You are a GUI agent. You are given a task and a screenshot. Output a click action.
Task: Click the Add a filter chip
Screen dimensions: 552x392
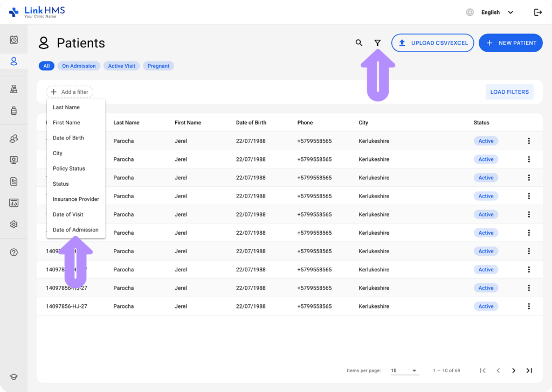point(70,92)
